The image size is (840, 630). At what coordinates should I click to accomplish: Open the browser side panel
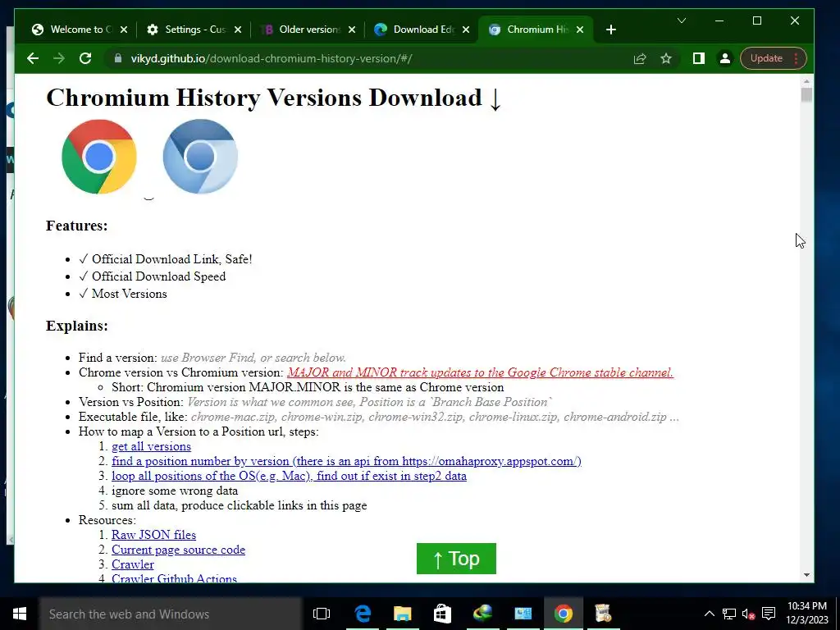(699, 58)
